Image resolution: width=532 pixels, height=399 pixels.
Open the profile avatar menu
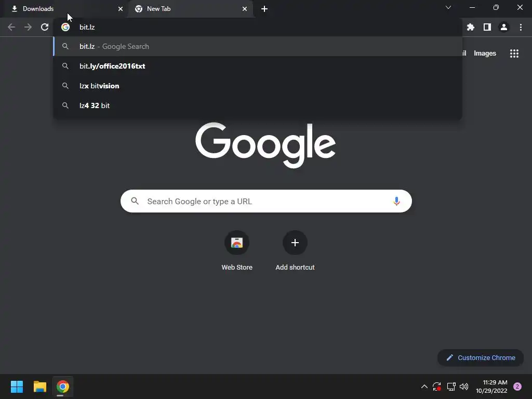(x=504, y=27)
